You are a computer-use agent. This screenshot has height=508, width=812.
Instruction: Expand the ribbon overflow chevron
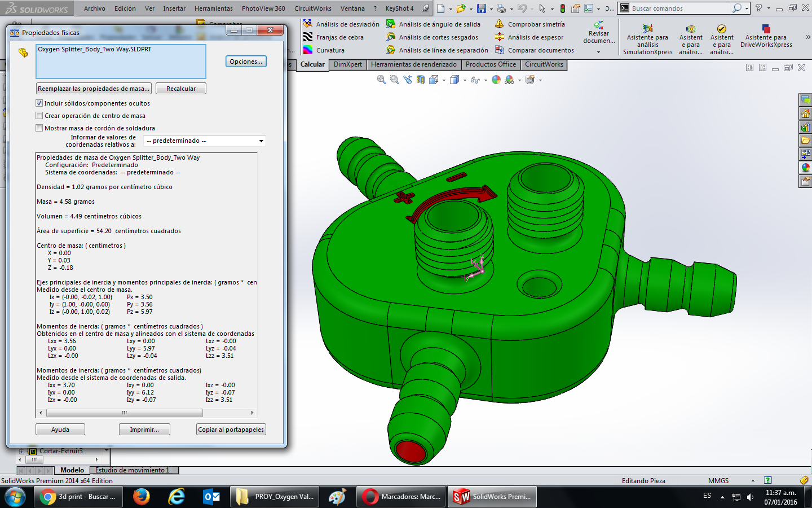tap(807, 37)
